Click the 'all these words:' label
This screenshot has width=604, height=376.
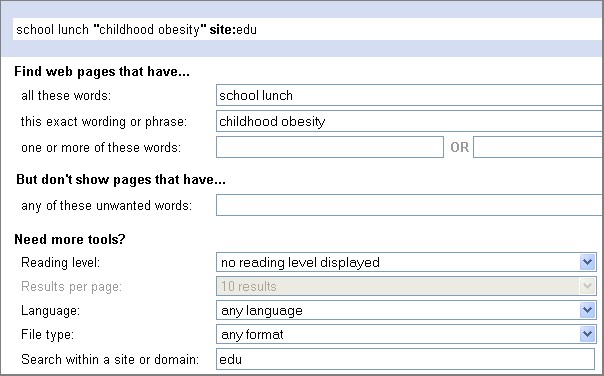(66, 96)
